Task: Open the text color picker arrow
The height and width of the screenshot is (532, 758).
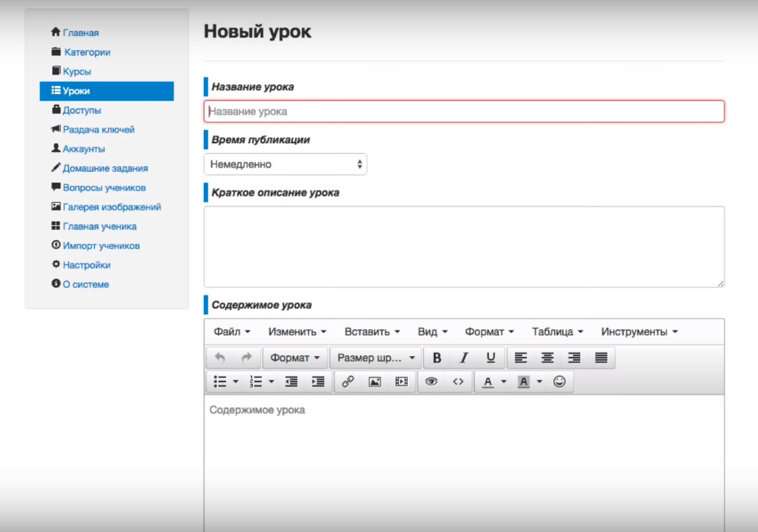Action: point(503,381)
